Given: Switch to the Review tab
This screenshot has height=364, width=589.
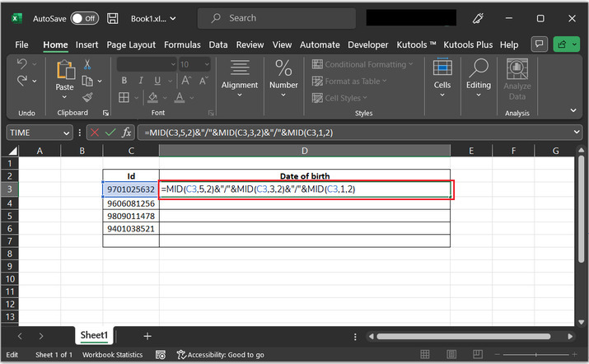Looking at the screenshot, I should [x=250, y=44].
